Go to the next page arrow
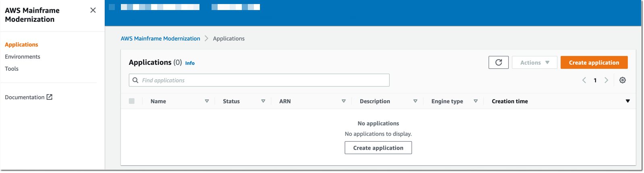Screen dimensions: 644x173 click(x=606, y=80)
